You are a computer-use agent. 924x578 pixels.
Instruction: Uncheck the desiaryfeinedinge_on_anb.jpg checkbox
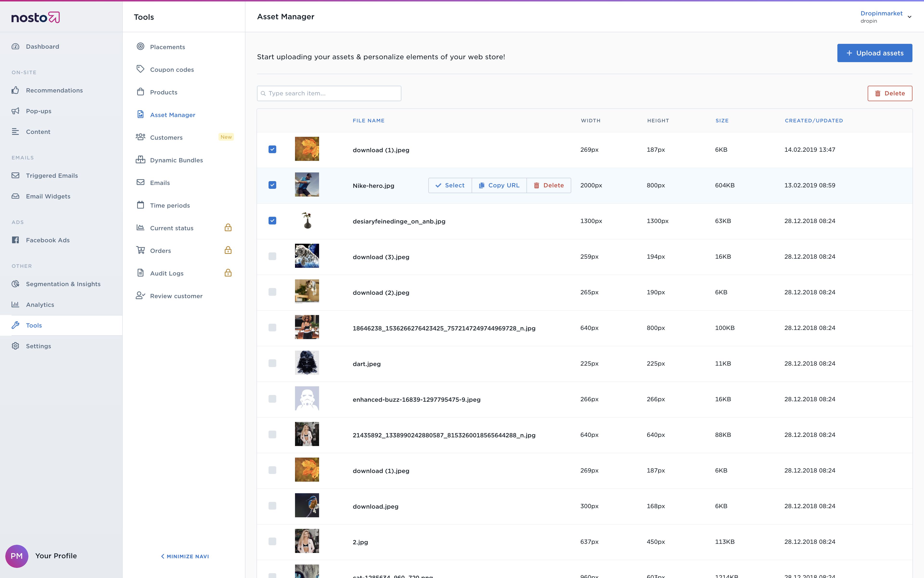(272, 221)
